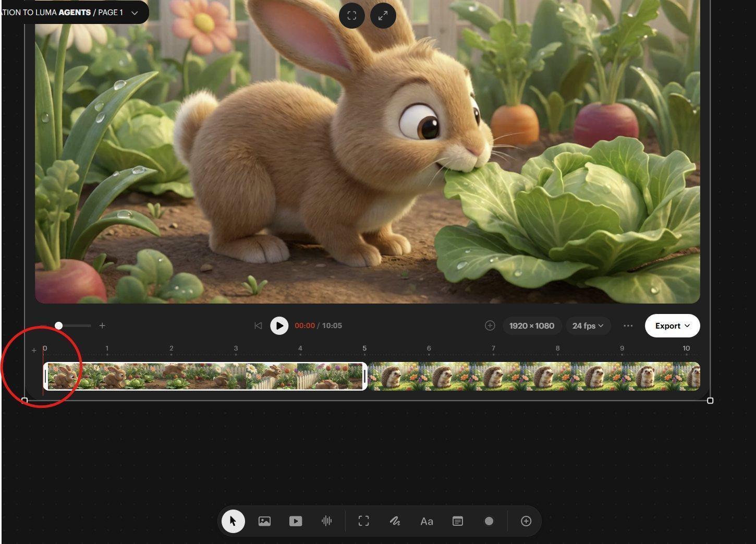Click the circled plus icon beside 1920×1080
The height and width of the screenshot is (544, 756).
(490, 325)
